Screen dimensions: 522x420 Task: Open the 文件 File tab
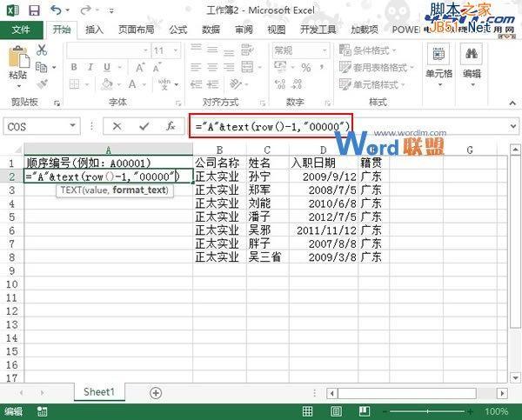click(x=21, y=30)
